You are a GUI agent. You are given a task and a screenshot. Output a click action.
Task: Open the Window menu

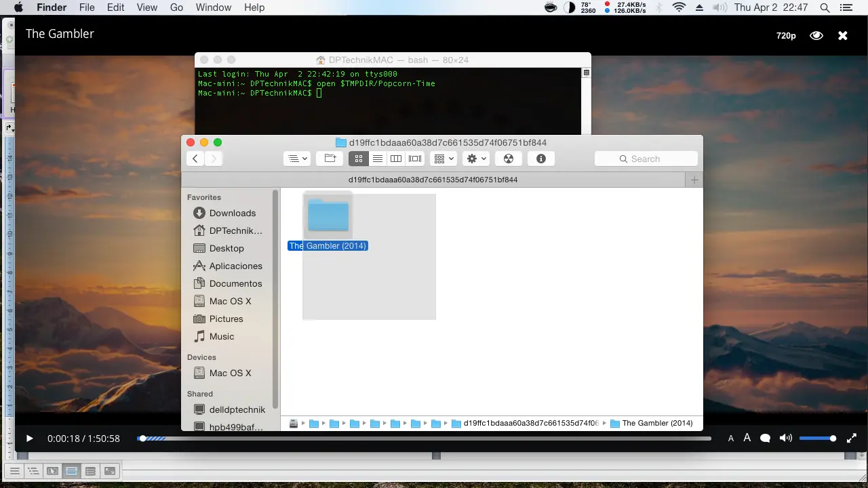tap(214, 7)
